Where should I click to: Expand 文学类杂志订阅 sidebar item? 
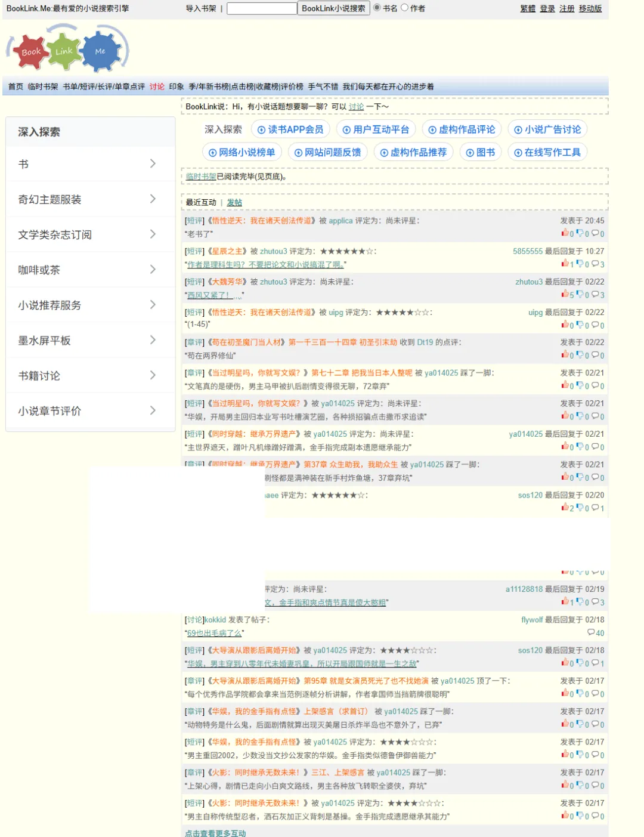pos(90,234)
